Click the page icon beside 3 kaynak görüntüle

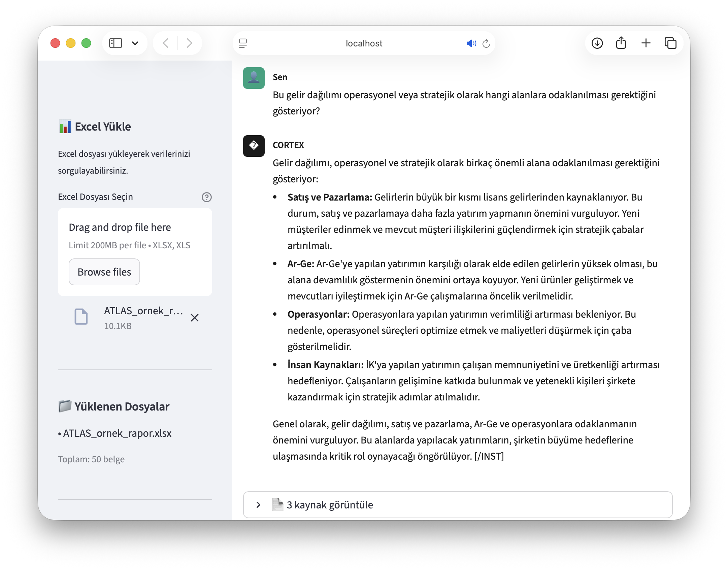277,504
